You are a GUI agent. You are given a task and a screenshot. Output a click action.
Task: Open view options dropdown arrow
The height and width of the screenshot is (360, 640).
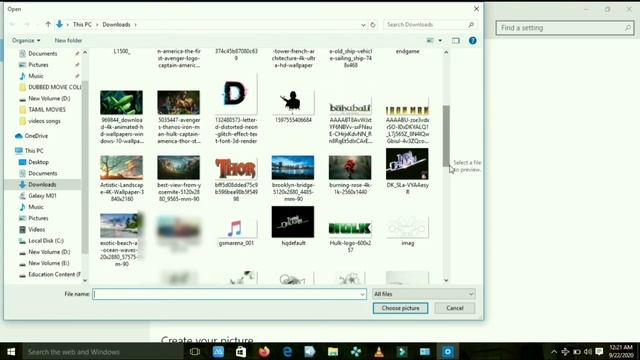pos(440,40)
